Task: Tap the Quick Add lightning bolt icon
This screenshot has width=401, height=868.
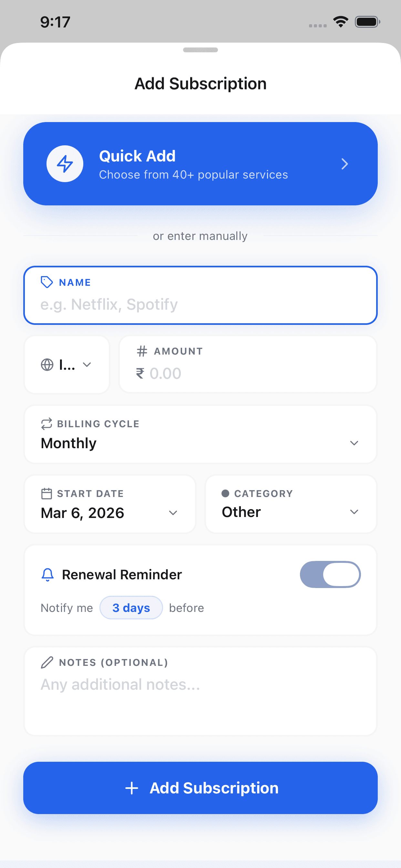Action: point(65,164)
